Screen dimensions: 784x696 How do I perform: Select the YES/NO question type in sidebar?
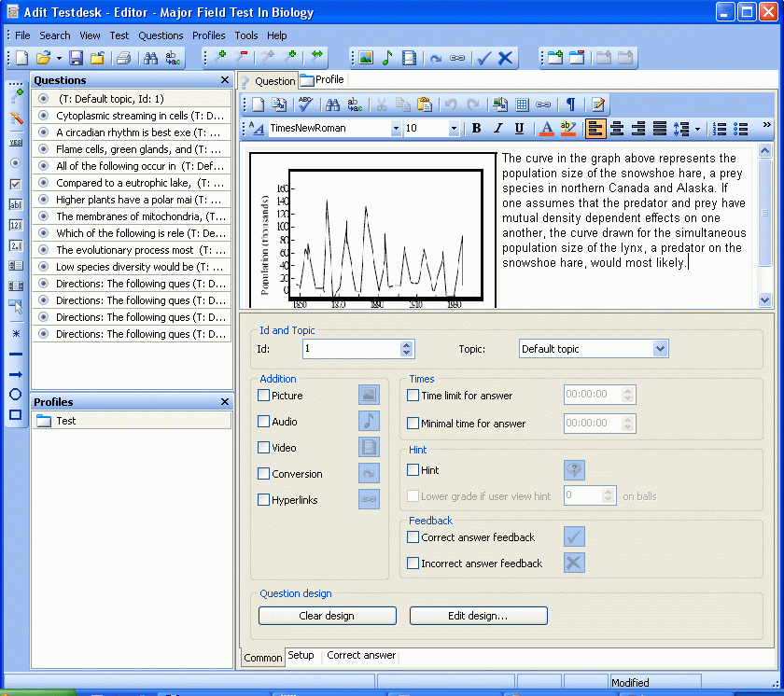(x=16, y=143)
